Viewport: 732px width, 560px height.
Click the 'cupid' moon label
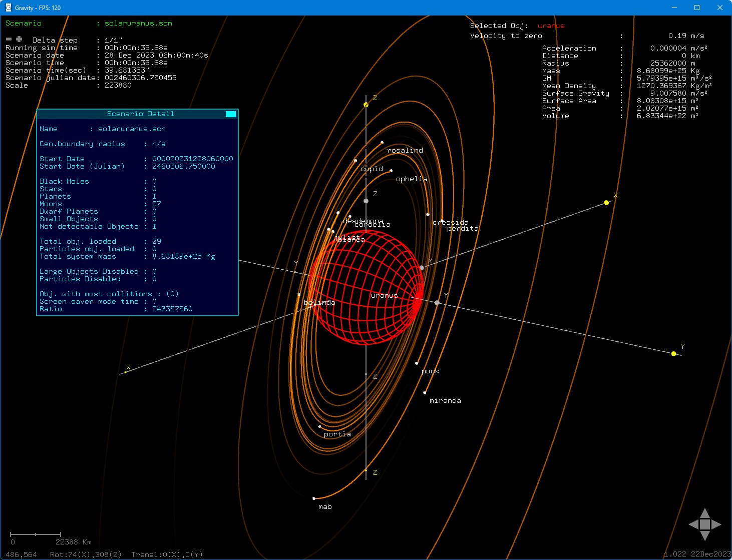[x=372, y=169]
